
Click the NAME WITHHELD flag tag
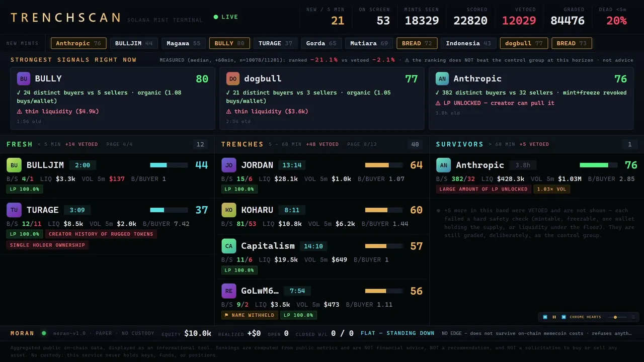(250, 315)
